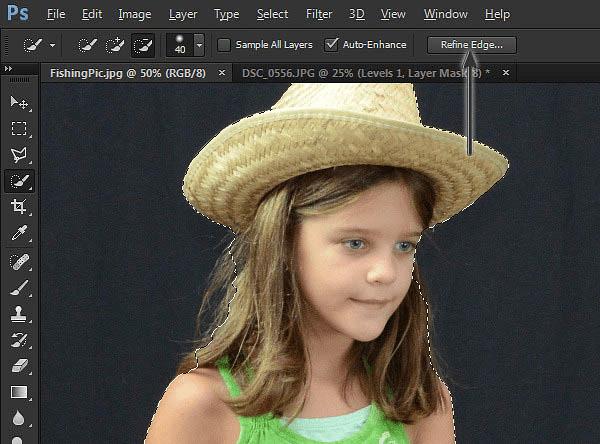Image resolution: width=600 pixels, height=444 pixels.
Task: Open the brush size picker dropdown
Action: click(x=199, y=45)
